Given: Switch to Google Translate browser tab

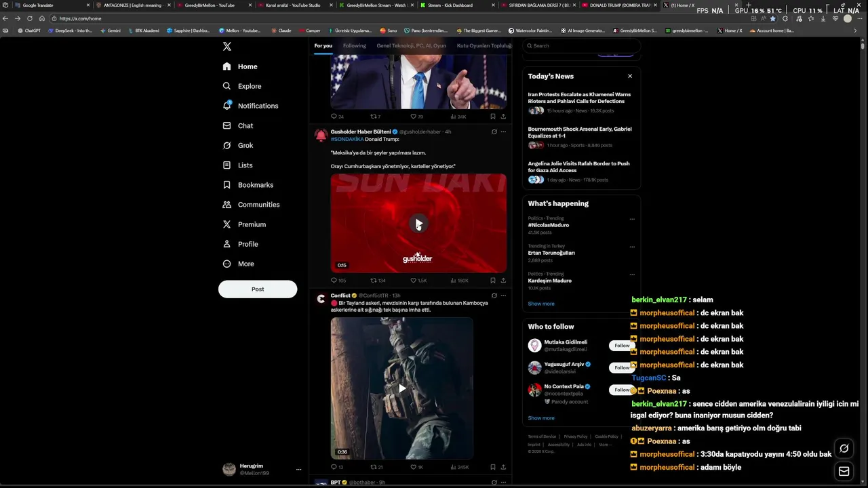Looking at the screenshot, I should tap(52, 5).
